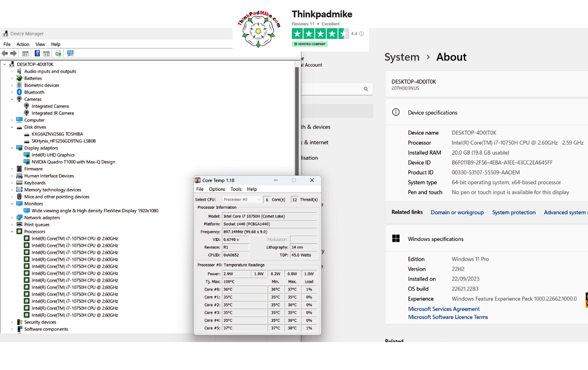The image size is (588, 370).
Task: Click the Forward arrow in Device Manager toolbar
Action: click(13, 53)
